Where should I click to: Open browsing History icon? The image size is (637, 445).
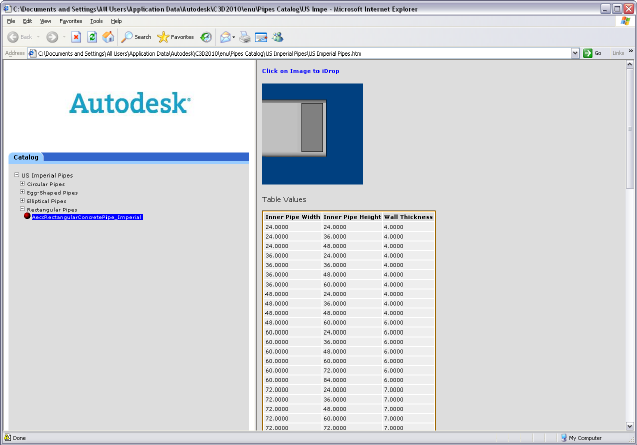[x=206, y=37]
